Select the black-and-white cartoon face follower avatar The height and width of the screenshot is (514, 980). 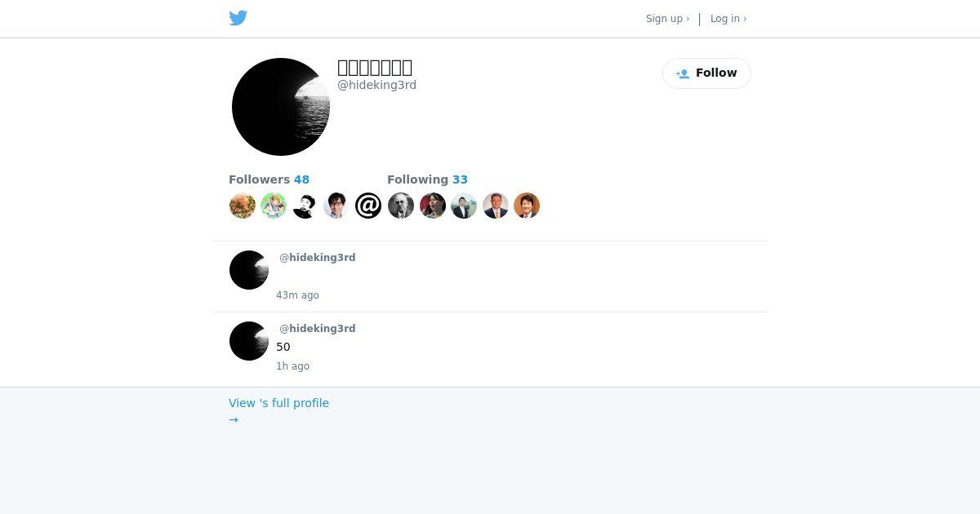point(305,206)
